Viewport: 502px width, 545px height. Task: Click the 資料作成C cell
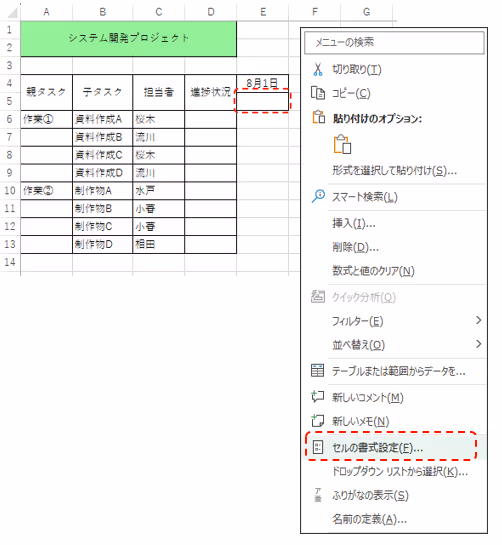click(103, 155)
